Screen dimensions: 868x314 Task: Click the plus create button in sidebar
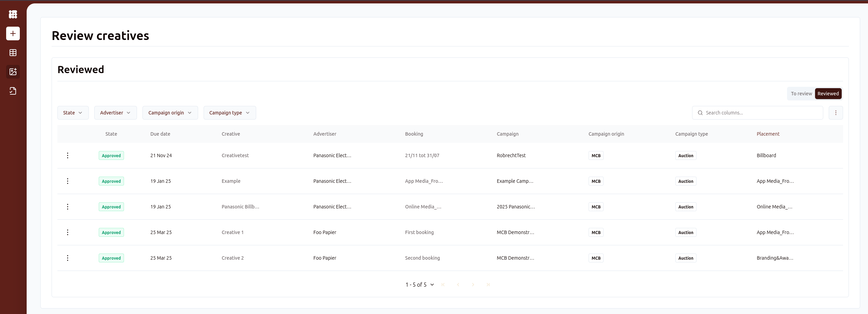click(x=13, y=33)
